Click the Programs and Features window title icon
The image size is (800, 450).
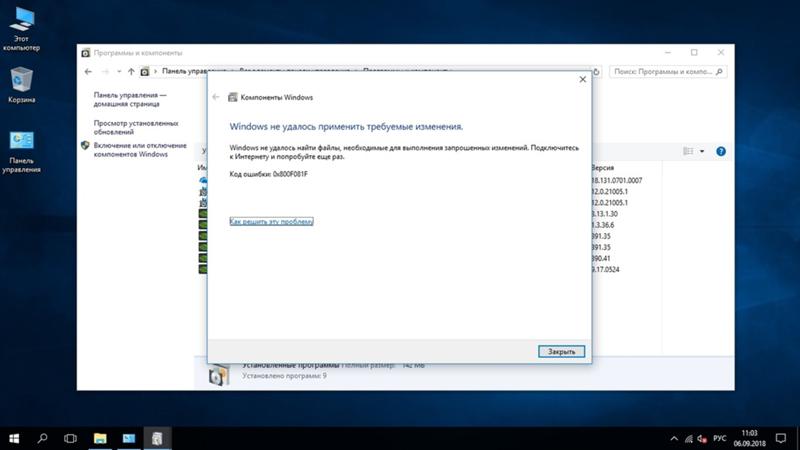pyautogui.click(x=86, y=53)
